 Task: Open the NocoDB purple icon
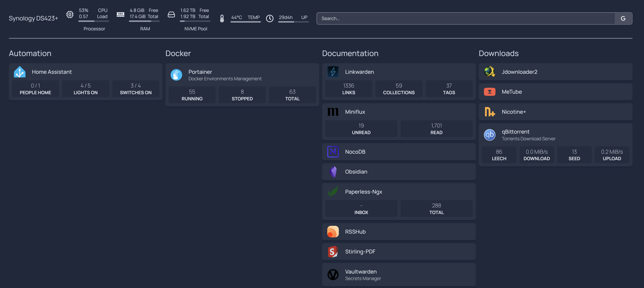click(x=333, y=152)
